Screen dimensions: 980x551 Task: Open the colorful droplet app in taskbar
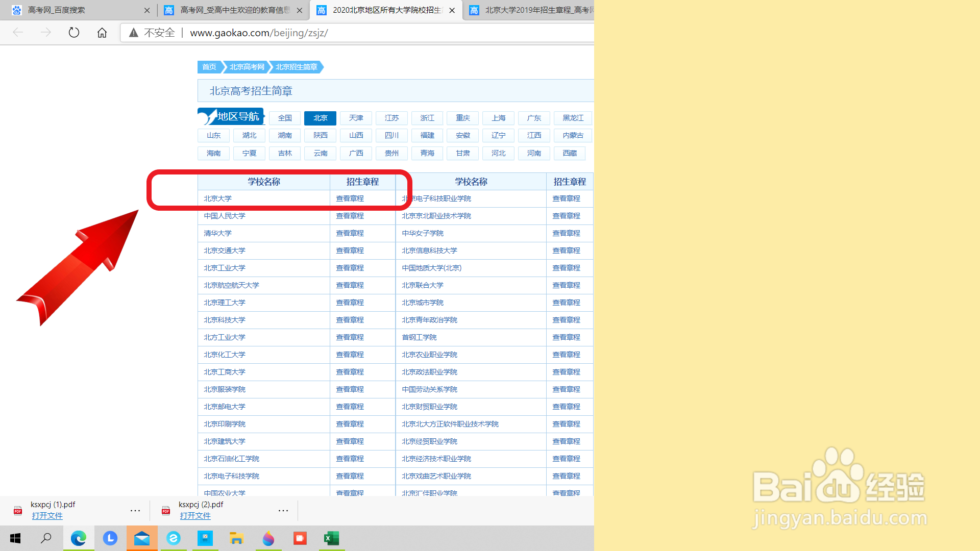pyautogui.click(x=268, y=538)
